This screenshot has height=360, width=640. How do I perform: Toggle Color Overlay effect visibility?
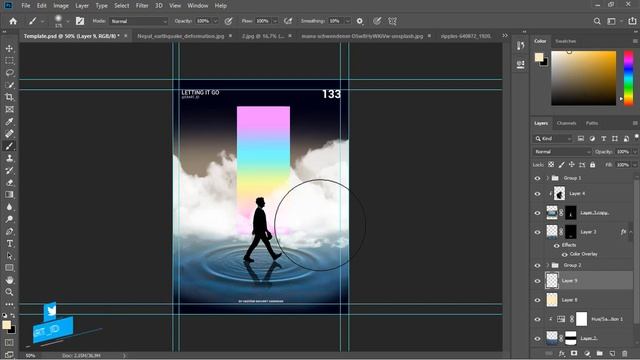564,254
